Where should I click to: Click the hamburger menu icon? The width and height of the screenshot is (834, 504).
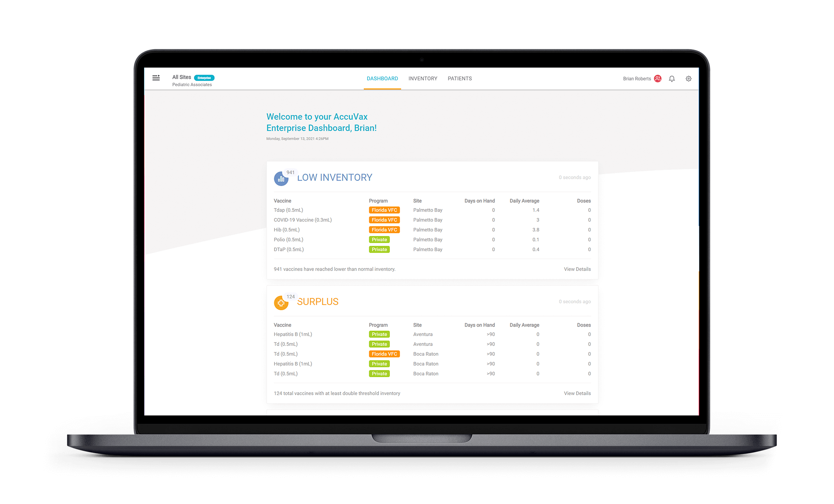[156, 78]
